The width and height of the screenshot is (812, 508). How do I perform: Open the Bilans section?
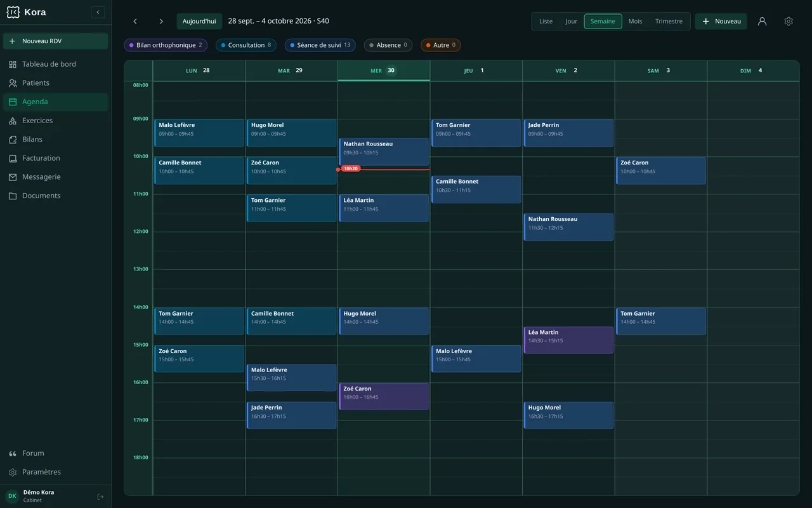[56, 139]
